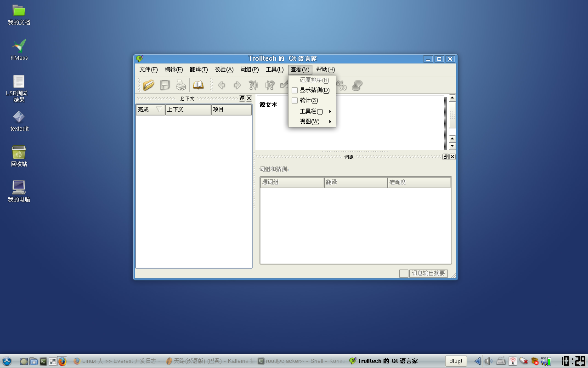
Task: Switch to Konsole Shell taskbar window
Action: pyautogui.click(x=301, y=361)
